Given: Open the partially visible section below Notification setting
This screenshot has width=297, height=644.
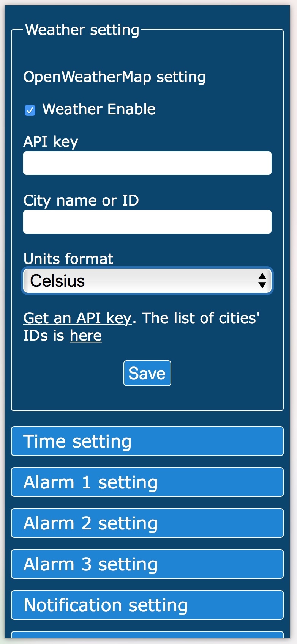Looking at the screenshot, I should [147, 635].
